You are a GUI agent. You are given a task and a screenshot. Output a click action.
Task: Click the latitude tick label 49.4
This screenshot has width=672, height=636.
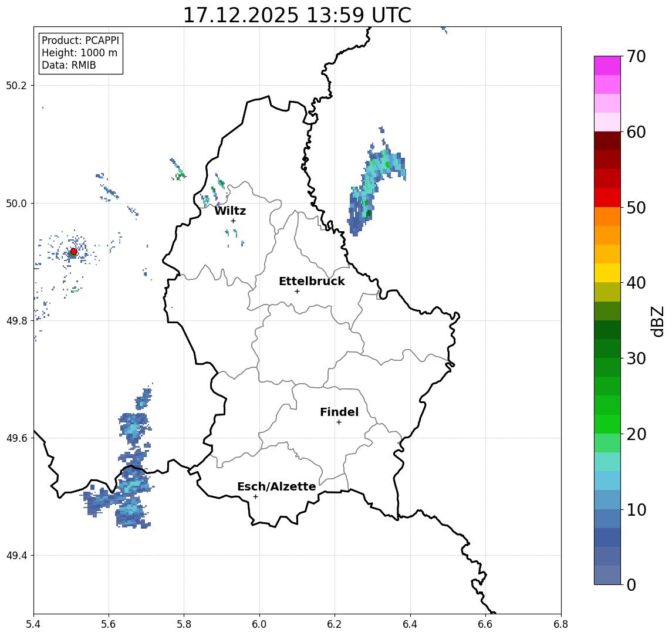click(16, 556)
